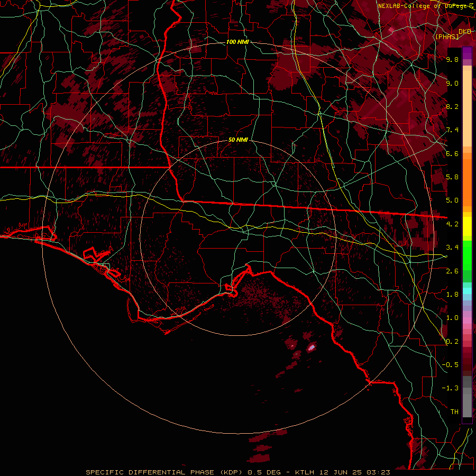Click the TH threshold label on scale

click(454, 412)
